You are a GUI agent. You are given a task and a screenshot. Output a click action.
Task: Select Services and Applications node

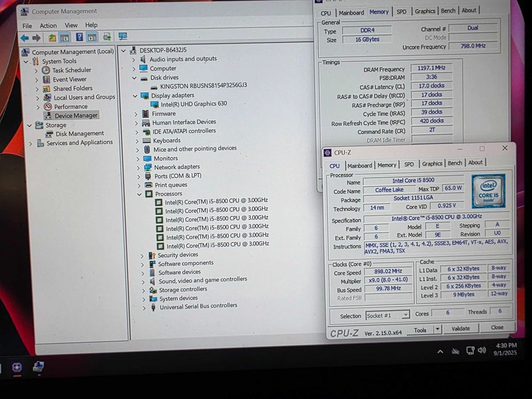tap(79, 142)
